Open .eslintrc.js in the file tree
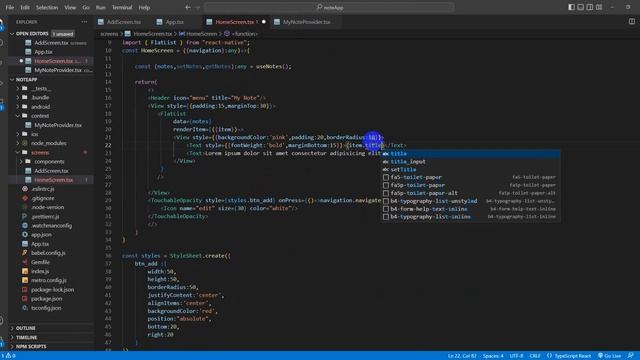The width and height of the screenshot is (640, 360). click(43, 189)
